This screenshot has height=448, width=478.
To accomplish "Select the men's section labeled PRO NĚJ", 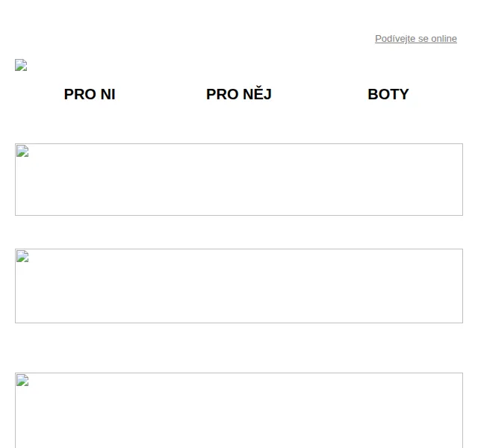I will 239,94.
